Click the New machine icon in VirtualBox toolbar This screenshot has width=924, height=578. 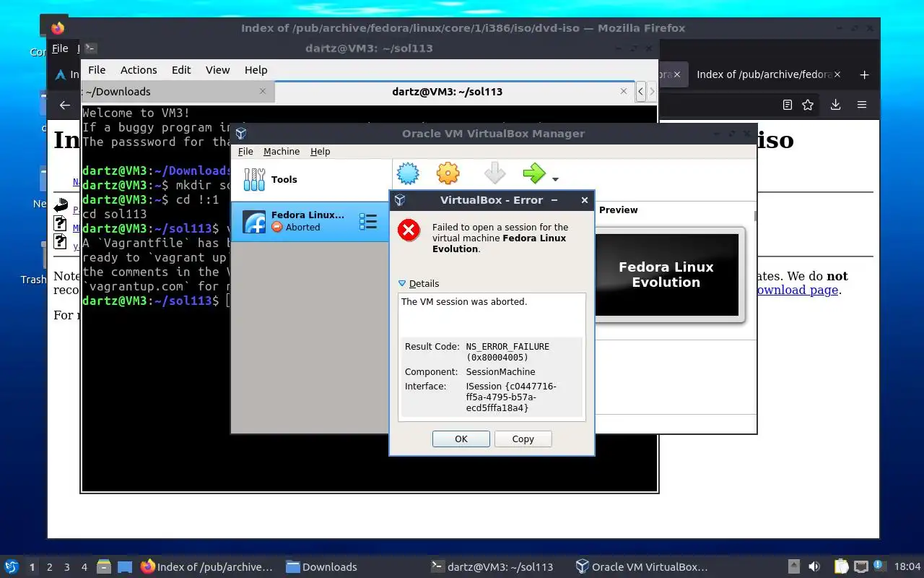point(408,173)
